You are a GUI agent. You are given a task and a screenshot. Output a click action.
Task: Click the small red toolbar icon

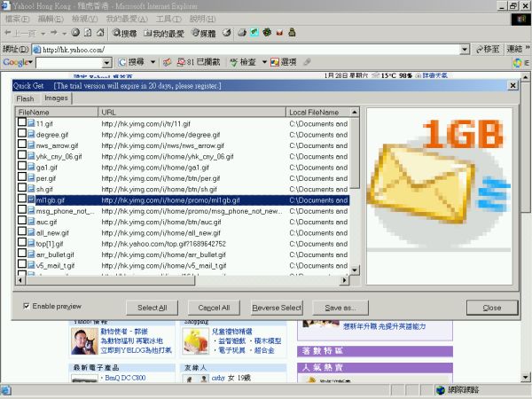click(279, 33)
